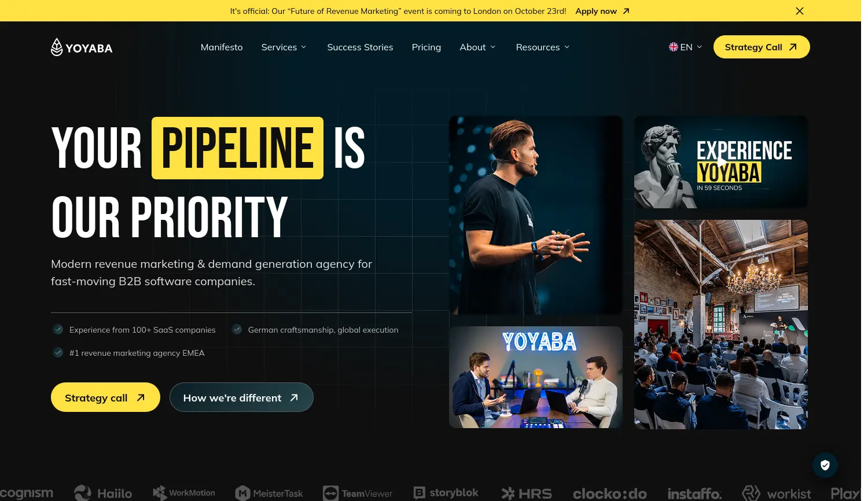Click the checkmark beside '#1 revenue marketing agency EMEA'
The height and width of the screenshot is (501, 868).
point(58,352)
